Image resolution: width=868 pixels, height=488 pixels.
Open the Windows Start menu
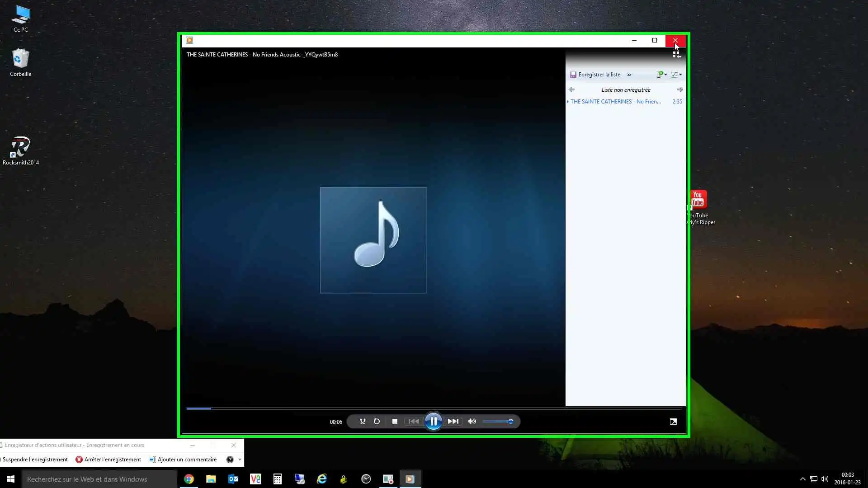(x=11, y=479)
